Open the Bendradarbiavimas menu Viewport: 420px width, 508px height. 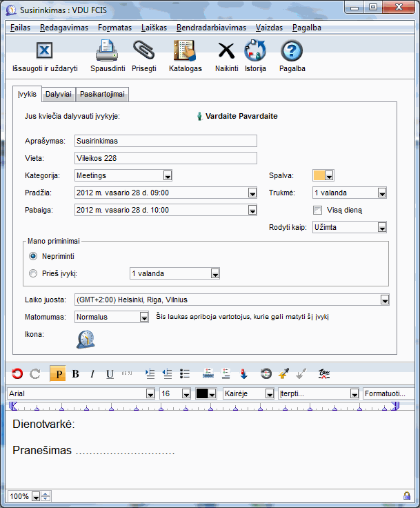point(211,28)
